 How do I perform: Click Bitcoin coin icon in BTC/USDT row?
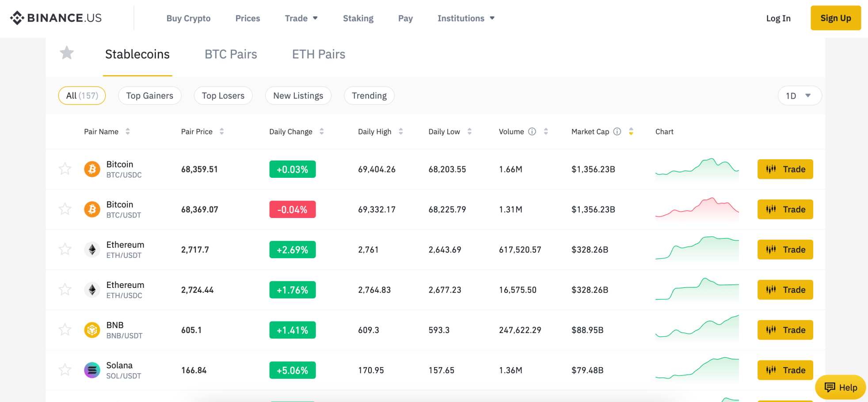(92, 209)
